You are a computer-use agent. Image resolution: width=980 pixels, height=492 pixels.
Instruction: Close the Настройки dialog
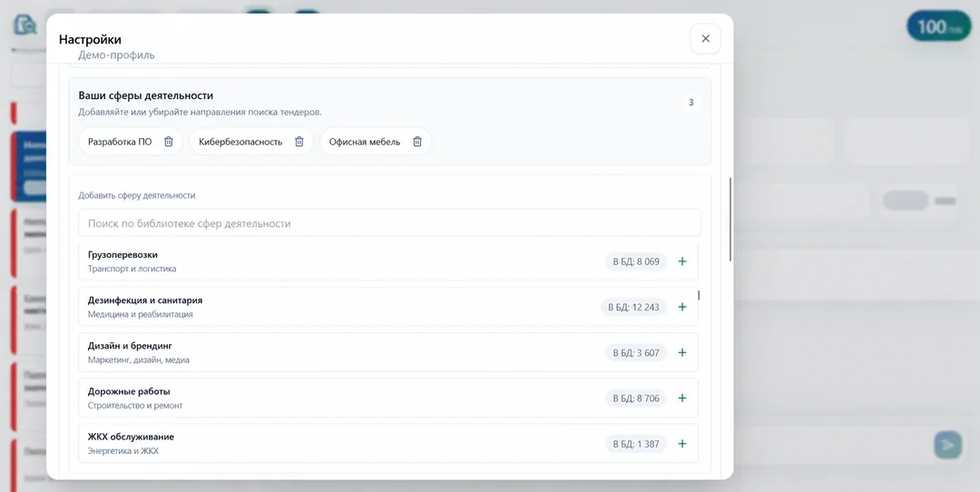[706, 39]
